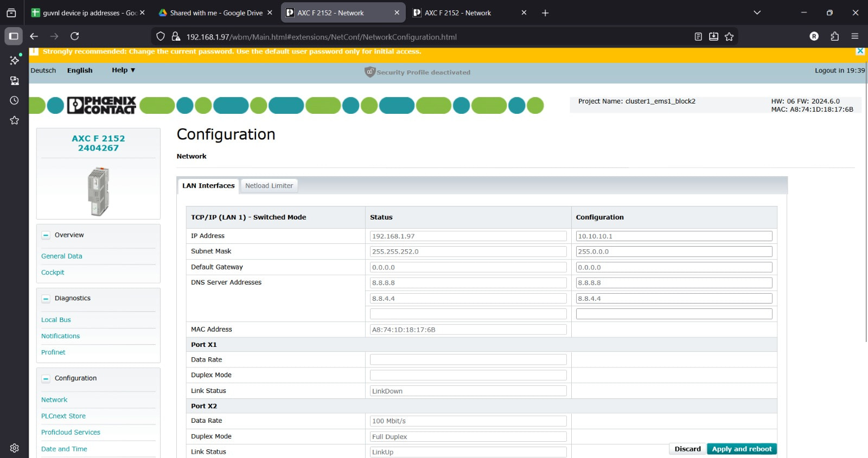The height and width of the screenshot is (458, 868).
Task: Open the PLCnext Store link
Action: [63, 416]
